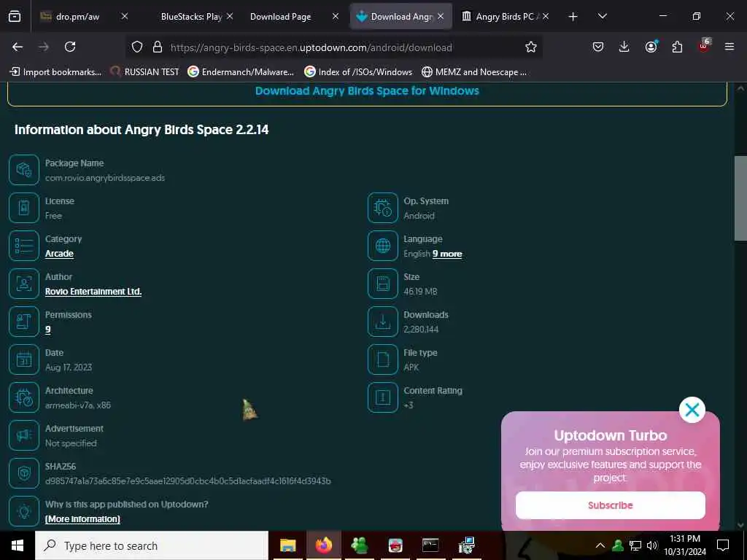Open the RUSSIAN TEST bookmark
This screenshot has height=560, width=747.
click(145, 72)
